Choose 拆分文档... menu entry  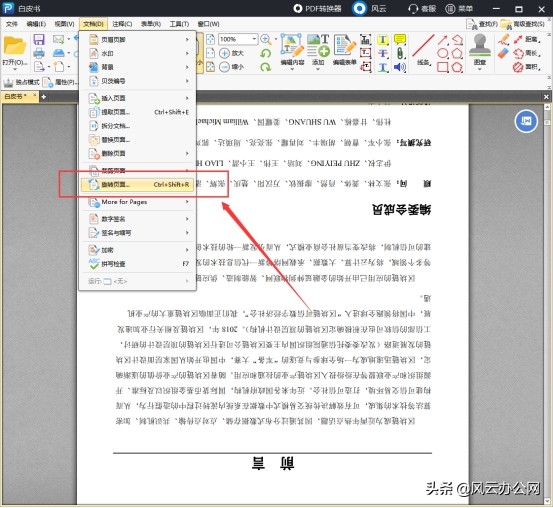138,126
